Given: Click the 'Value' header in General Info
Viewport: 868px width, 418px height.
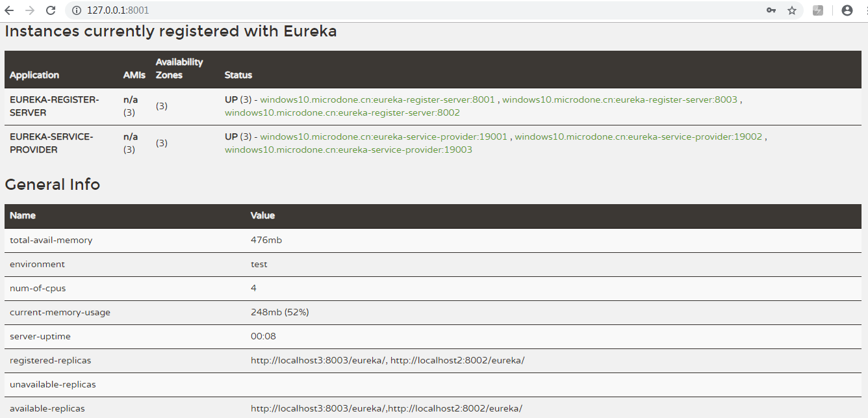Looking at the screenshot, I should (263, 215).
